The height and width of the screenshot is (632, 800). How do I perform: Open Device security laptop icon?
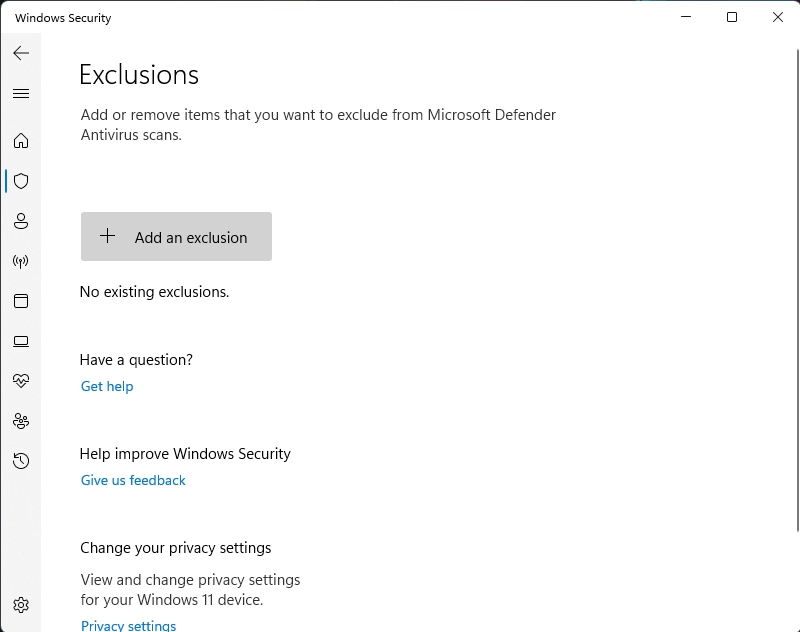pos(21,341)
